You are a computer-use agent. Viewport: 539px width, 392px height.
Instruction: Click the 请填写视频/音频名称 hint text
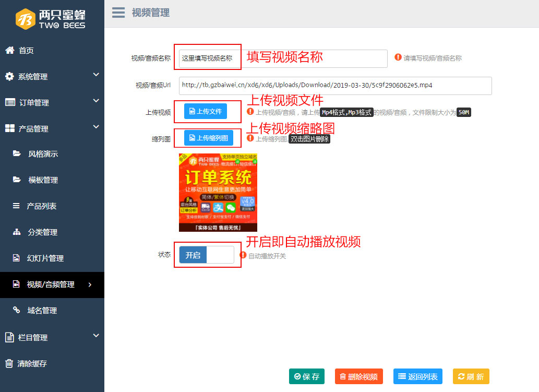433,58
